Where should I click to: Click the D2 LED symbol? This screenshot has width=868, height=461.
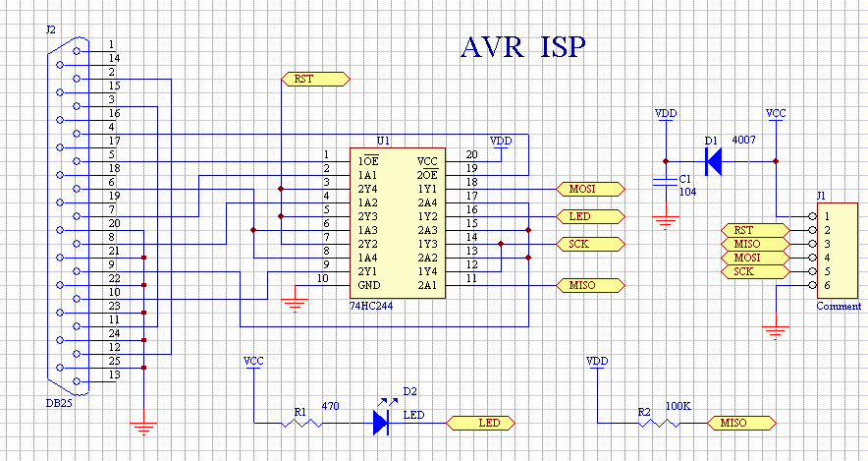(382, 423)
